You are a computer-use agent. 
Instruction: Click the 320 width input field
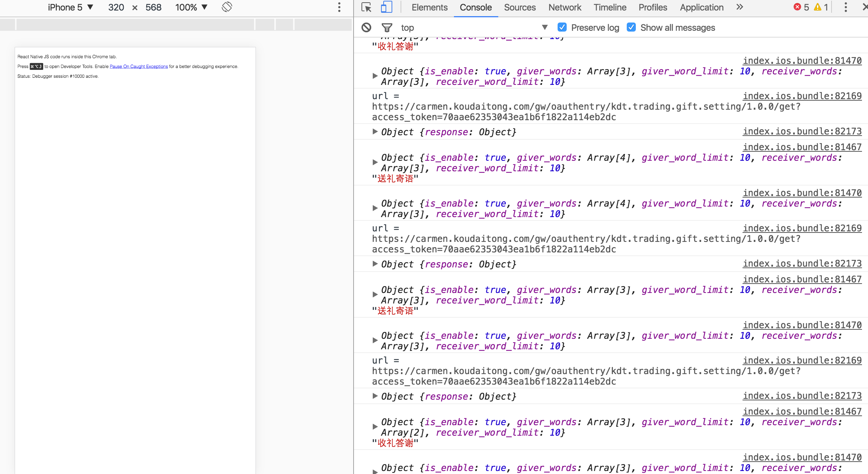tap(116, 7)
